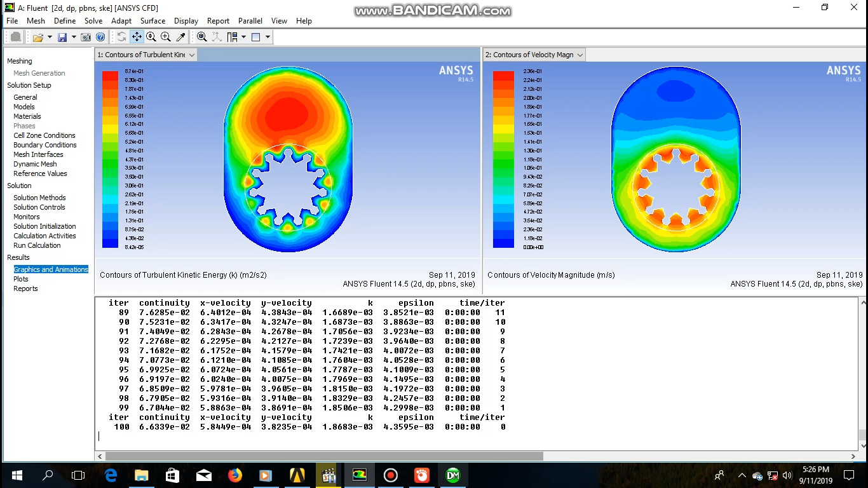The height and width of the screenshot is (488, 868).
Task: Open the graphics window 1 contour selector dropdown
Action: [x=192, y=55]
